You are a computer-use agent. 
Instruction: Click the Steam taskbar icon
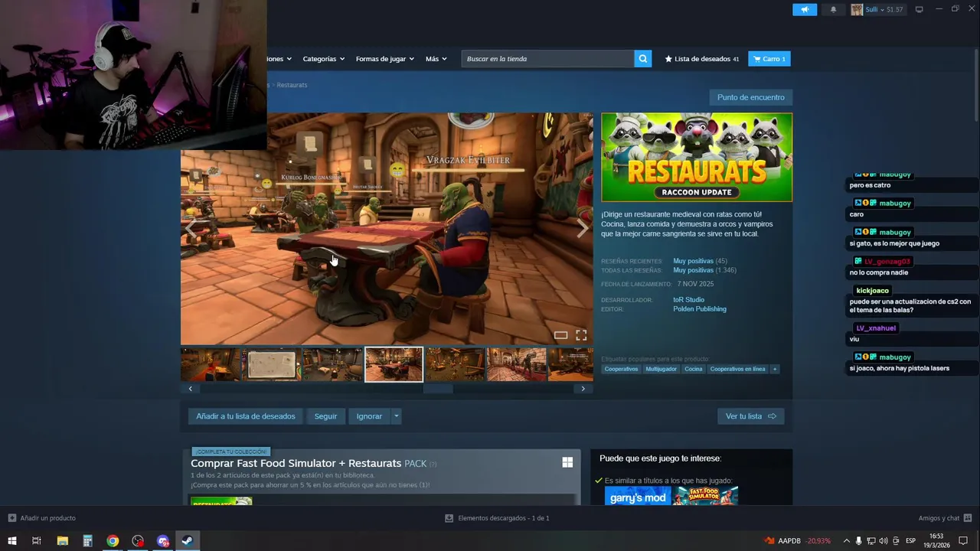pos(188,541)
